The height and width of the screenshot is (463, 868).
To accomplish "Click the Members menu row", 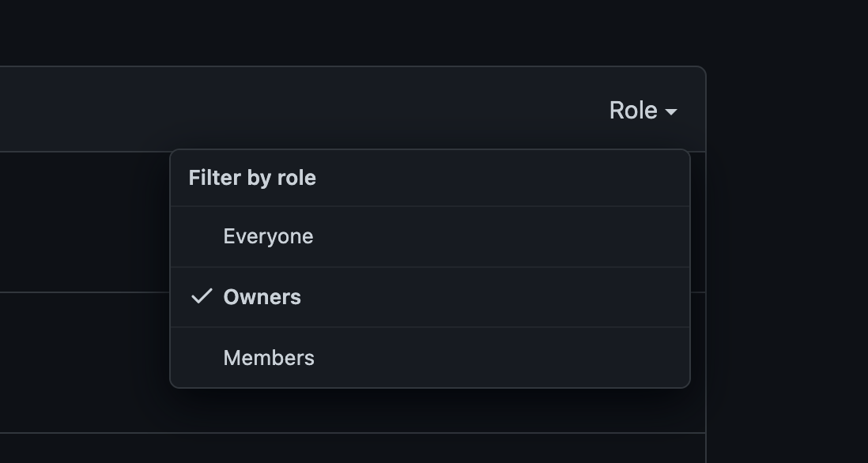I will coord(430,358).
